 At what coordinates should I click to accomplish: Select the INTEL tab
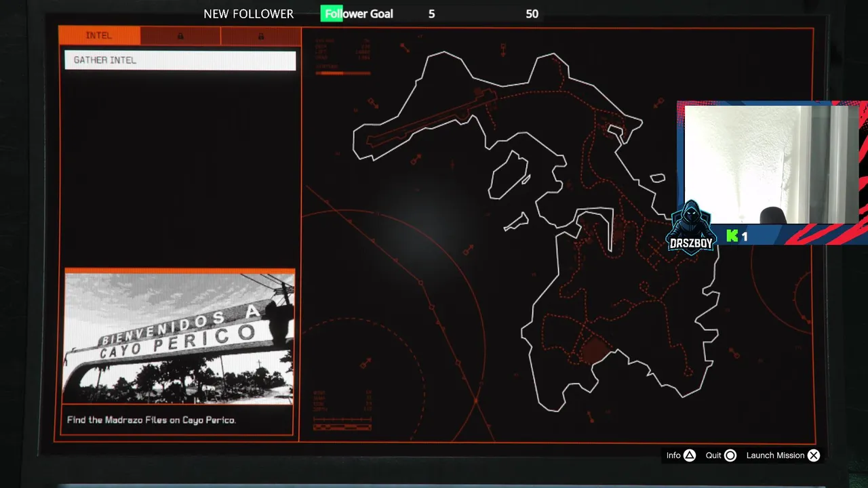pyautogui.click(x=99, y=36)
